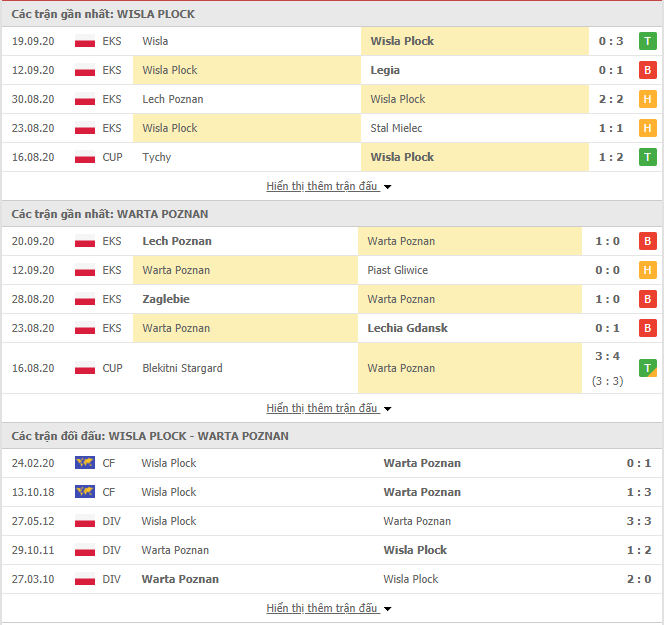Click Poland flag on 23.08.20 Lechia Gdansk row

point(85,329)
